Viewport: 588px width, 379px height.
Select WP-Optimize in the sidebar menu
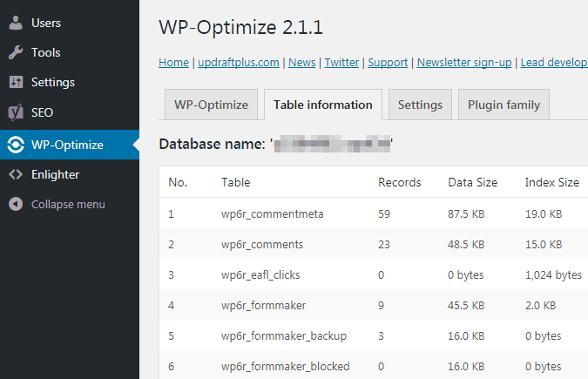pos(70,145)
